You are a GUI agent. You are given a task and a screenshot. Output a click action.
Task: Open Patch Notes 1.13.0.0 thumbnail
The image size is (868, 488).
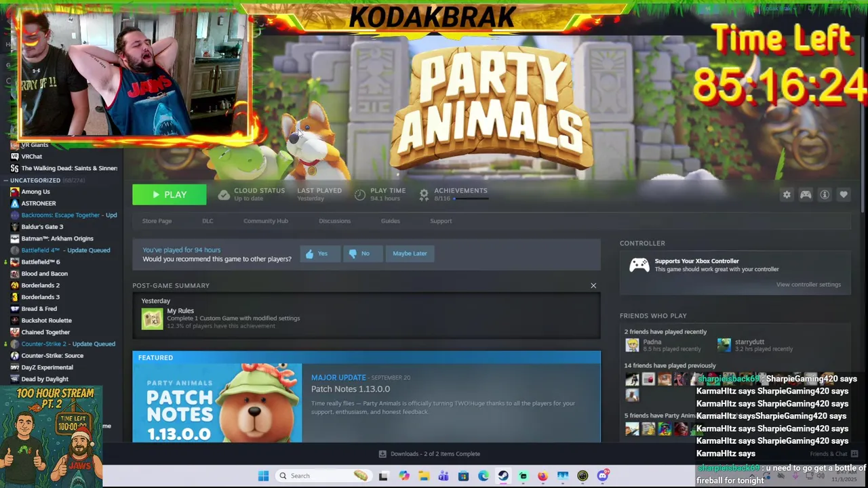pyautogui.click(x=217, y=403)
